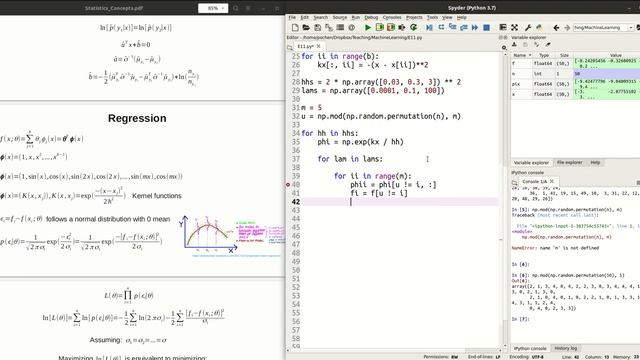Close the Console 1/A tab
Image resolution: width=640 pixels, height=360 pixels.
pyautogui.click(x=551, y=182)
